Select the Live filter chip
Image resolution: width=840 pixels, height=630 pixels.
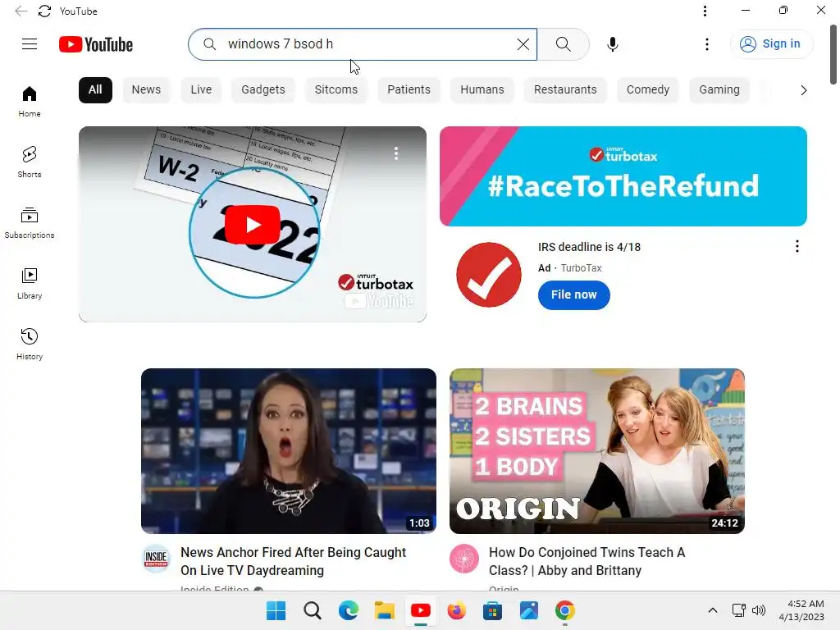pyautogui.click(x=201, y=90)
